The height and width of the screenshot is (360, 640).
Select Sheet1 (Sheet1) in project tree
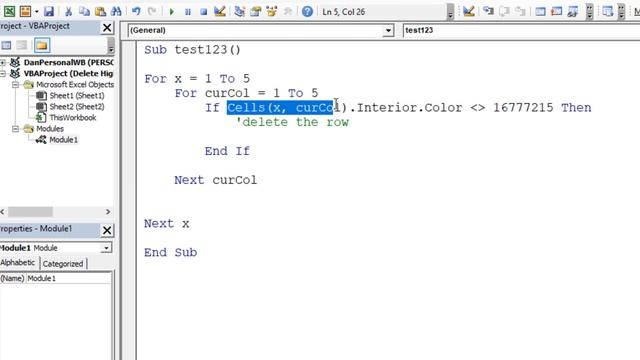tap(77, 96)
